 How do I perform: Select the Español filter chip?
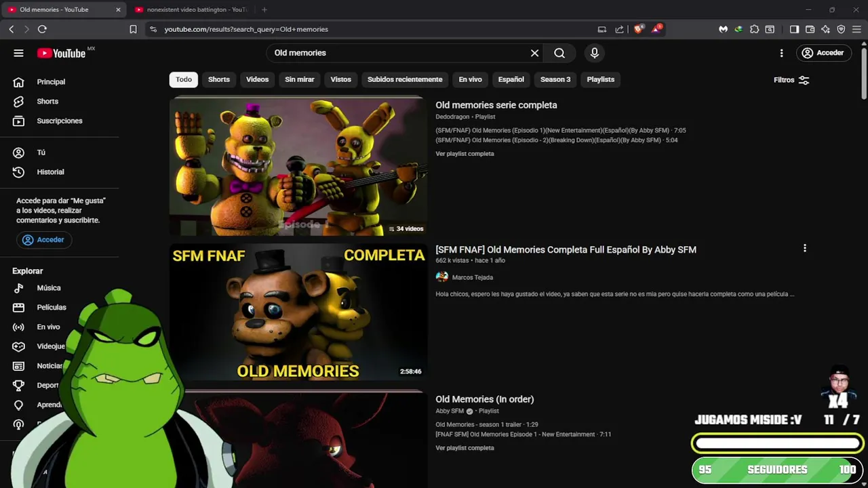(x=511, y=79)
